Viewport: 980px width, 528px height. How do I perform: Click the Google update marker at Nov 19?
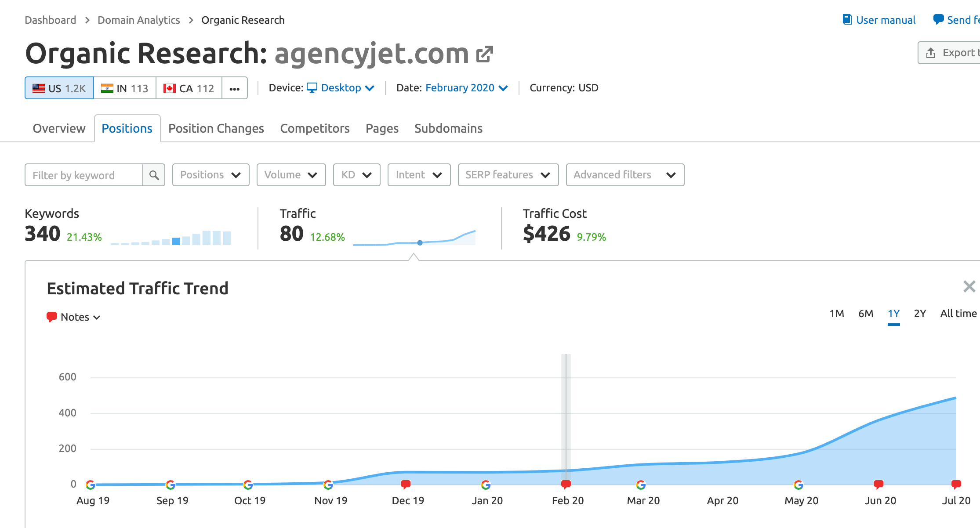(328, 485)
